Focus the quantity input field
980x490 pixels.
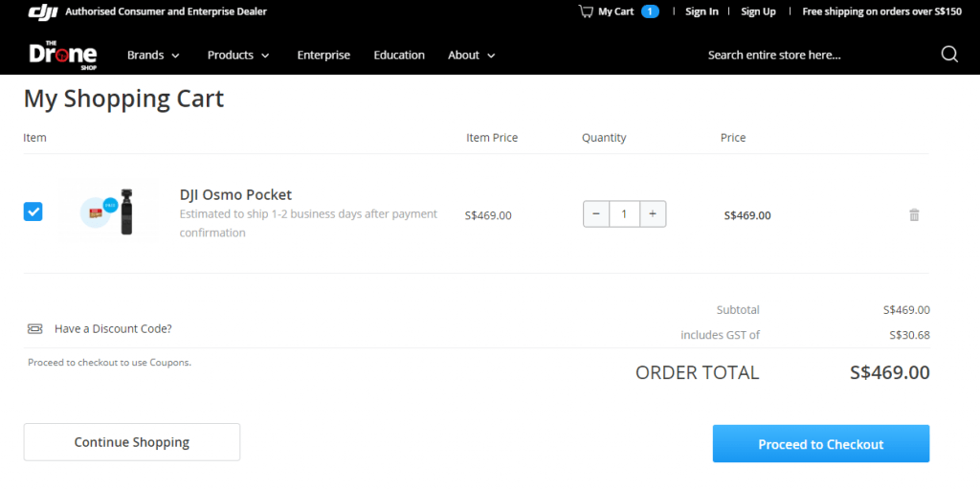tap(624, 213)
